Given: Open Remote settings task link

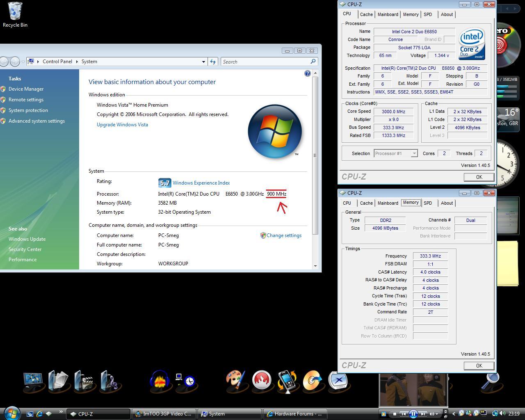Looking at the screenshot, I should point(26,100).
